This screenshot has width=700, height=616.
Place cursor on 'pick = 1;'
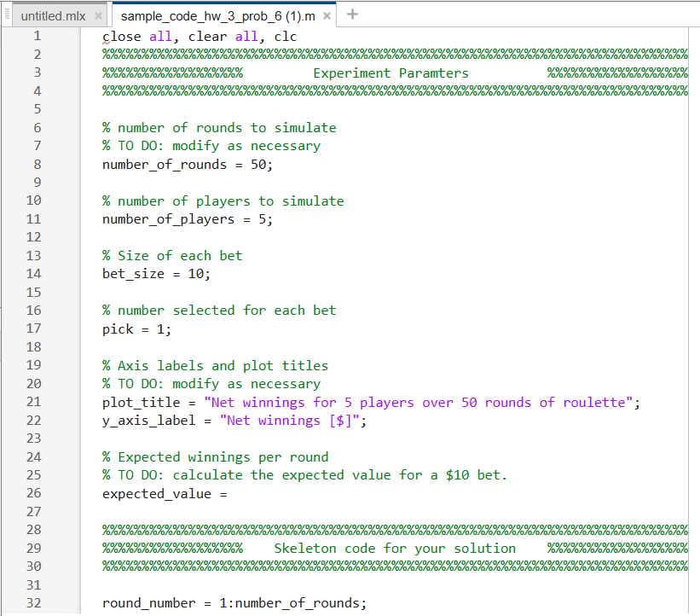point(136,329)
